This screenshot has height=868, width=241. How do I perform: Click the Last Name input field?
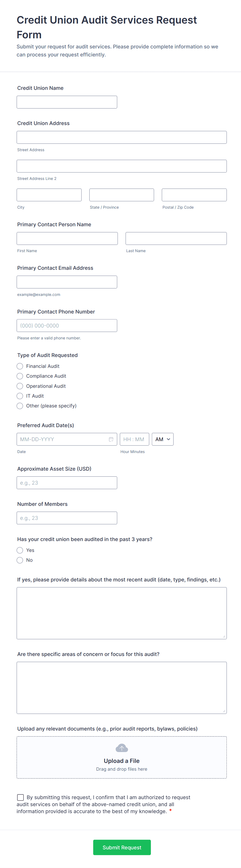click(x=176, y=239)
